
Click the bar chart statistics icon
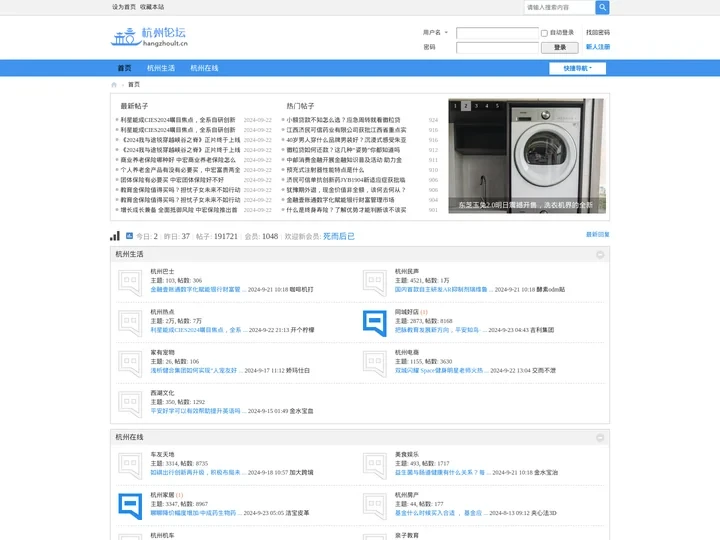pos(115,236)
